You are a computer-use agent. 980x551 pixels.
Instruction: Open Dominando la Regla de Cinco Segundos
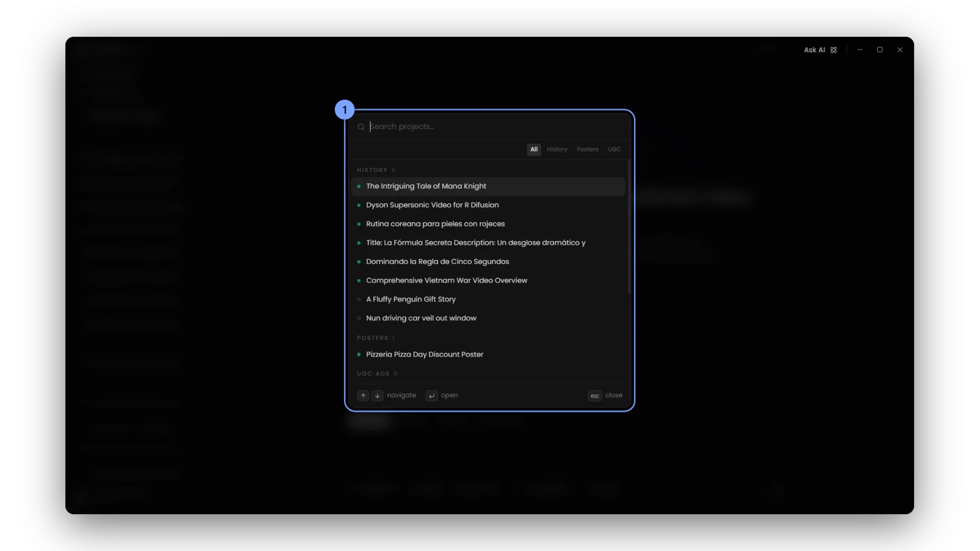pos(488,262)
